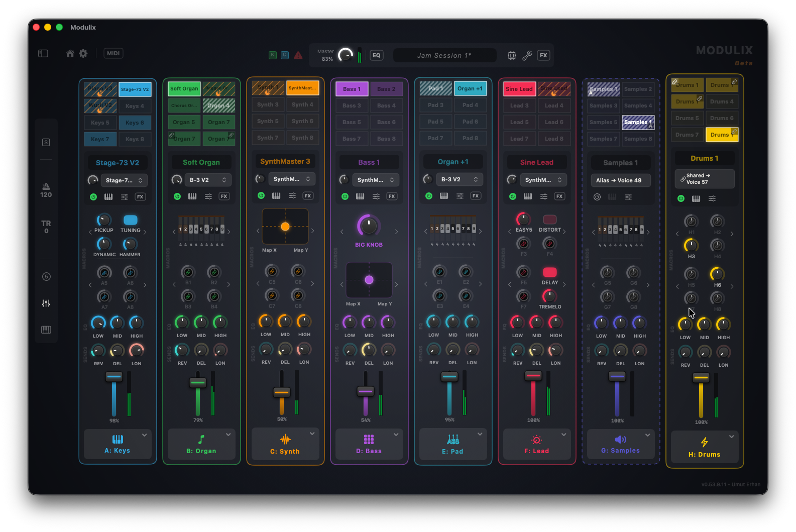Open the CPU chip icon
Image resolution: width=796 pixels, height=532 pixels.
[512, 55]
